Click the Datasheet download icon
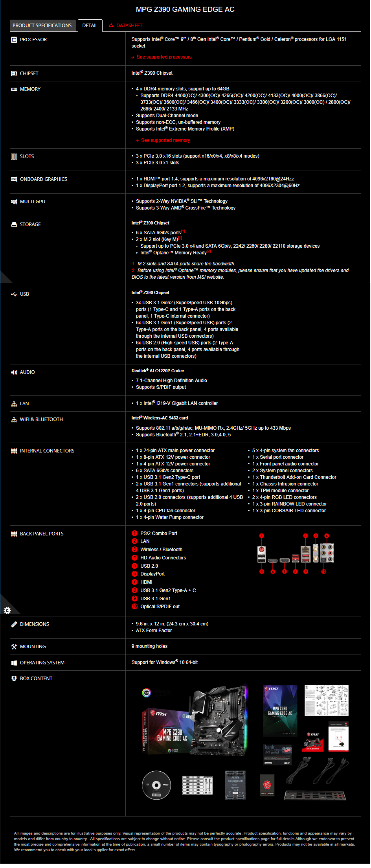Image resolution: width=371 pixels, height=868 pixels. (111, 26)
